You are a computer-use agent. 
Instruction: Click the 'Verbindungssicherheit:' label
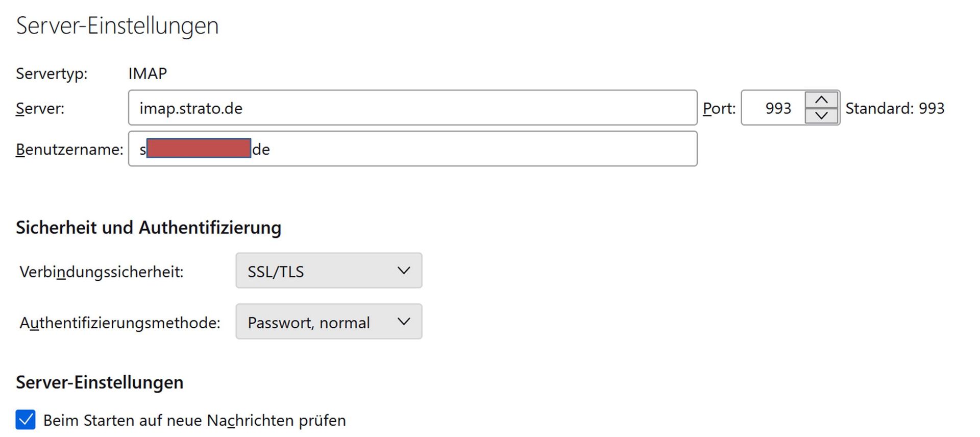click(x=101, y=272)
